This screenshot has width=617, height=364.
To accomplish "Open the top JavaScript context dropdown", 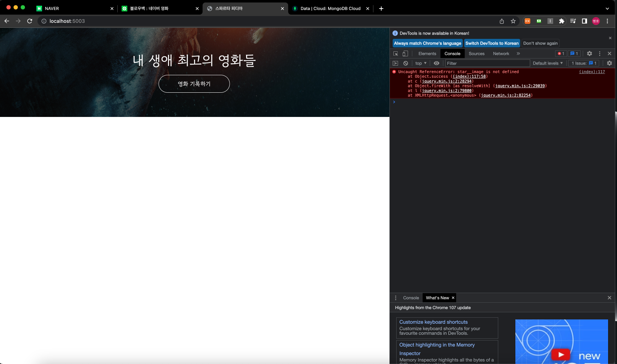I will (x=421, y=63).
